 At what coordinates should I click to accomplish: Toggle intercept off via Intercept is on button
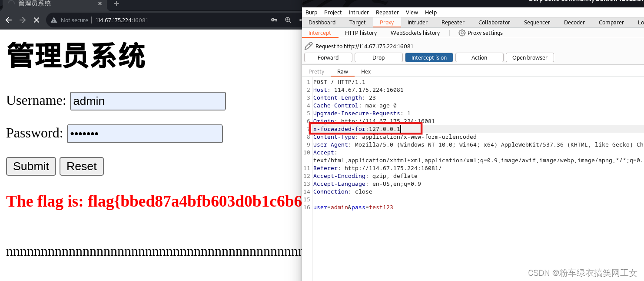point(429,57)
